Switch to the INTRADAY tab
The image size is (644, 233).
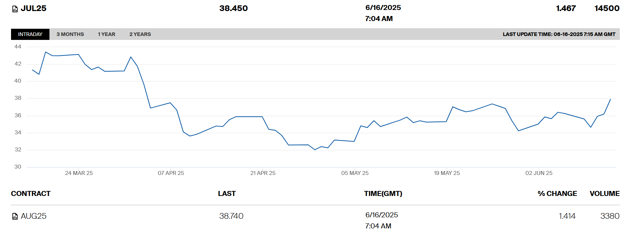pyautogui.click(x=30, y=34)
